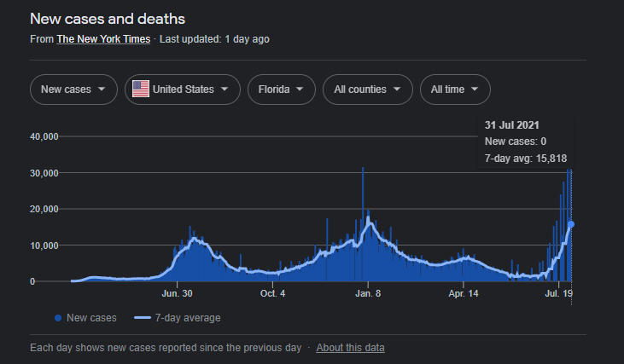The image size is (624, 364).
Task: Click the caret arrow beside New cases
Action: click(102, 90)
